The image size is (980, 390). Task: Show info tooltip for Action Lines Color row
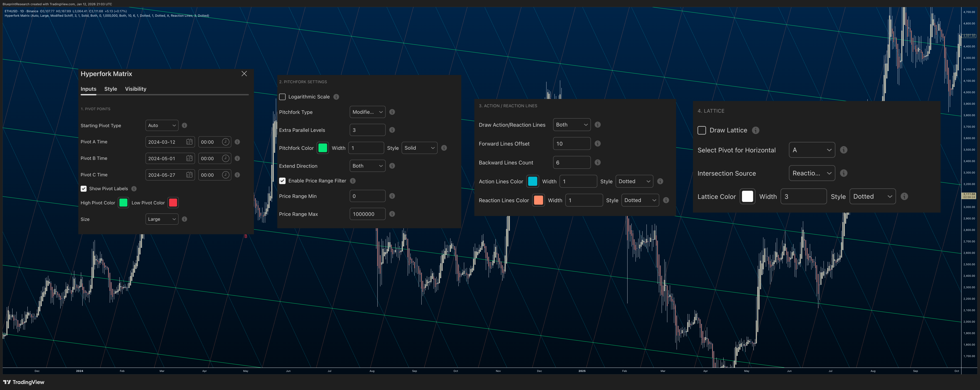tap(660, 181)
